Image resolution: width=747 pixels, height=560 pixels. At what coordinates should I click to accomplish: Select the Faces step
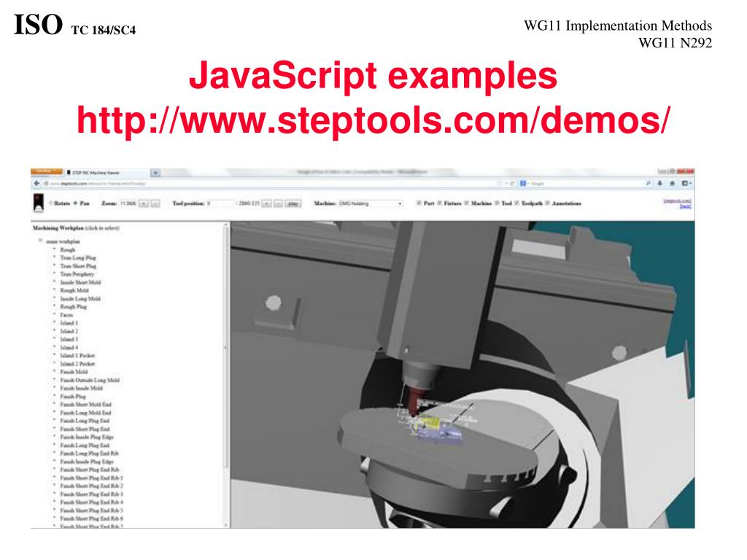click(66, 315)
